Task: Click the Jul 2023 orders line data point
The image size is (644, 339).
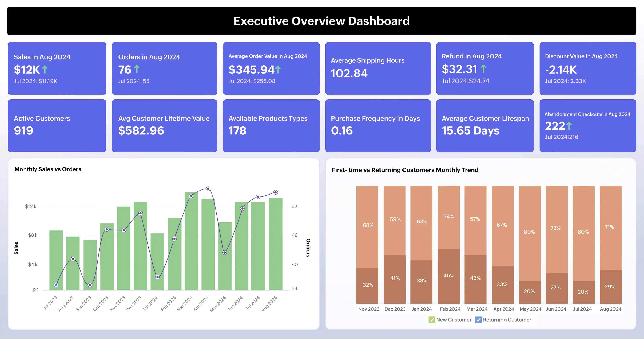Action: tap(56, 285)
